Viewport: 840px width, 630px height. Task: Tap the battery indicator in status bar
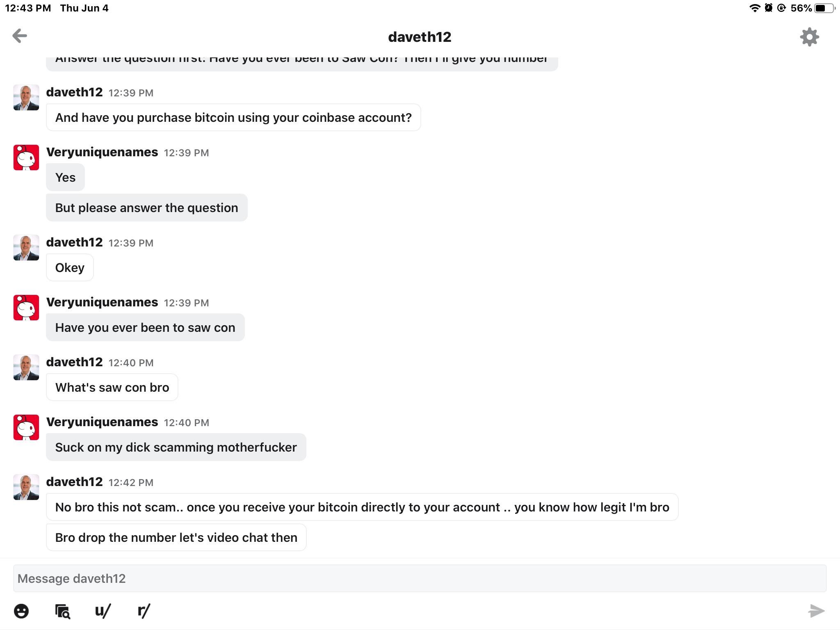tap(824, 8)
